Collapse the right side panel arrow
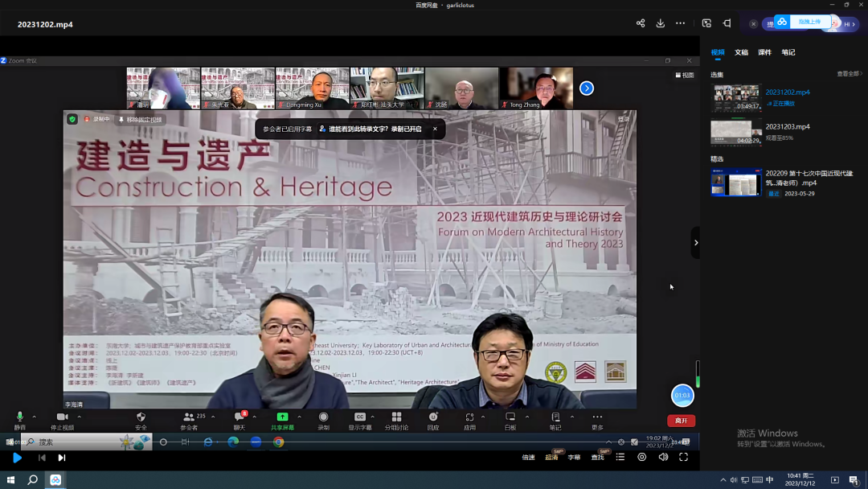This screenshot has width=868, height=489. point(695,242)
